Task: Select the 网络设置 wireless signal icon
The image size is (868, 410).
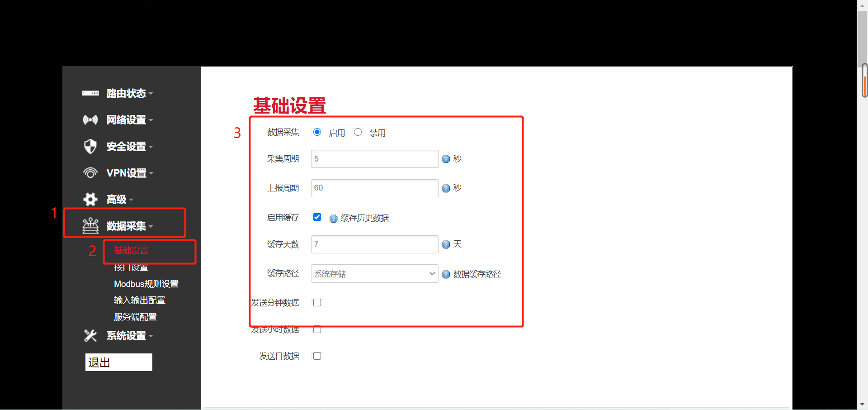Action: point(90,120)
